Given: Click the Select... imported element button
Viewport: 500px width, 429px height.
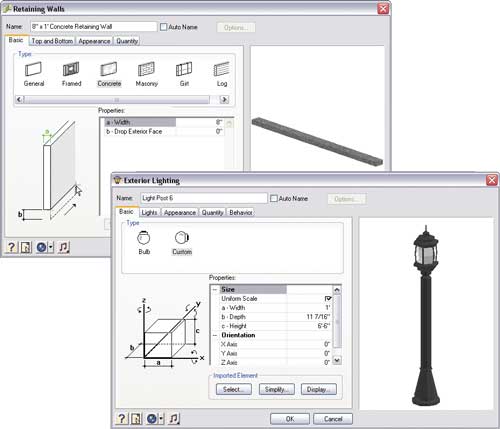Looking at the screenshot, I should 233,389.
